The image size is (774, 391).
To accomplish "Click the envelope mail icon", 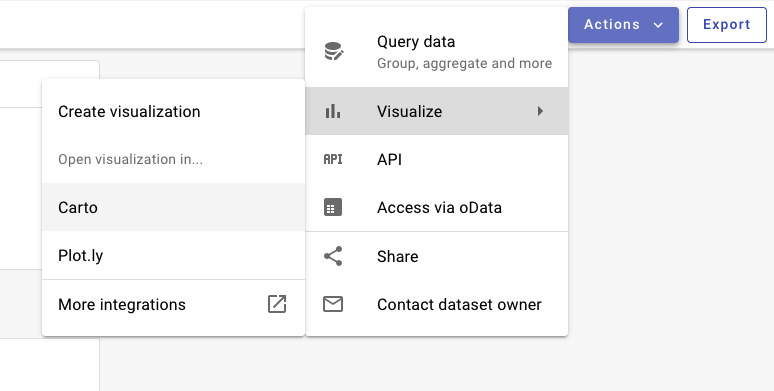I will click(x=333, y=304).
